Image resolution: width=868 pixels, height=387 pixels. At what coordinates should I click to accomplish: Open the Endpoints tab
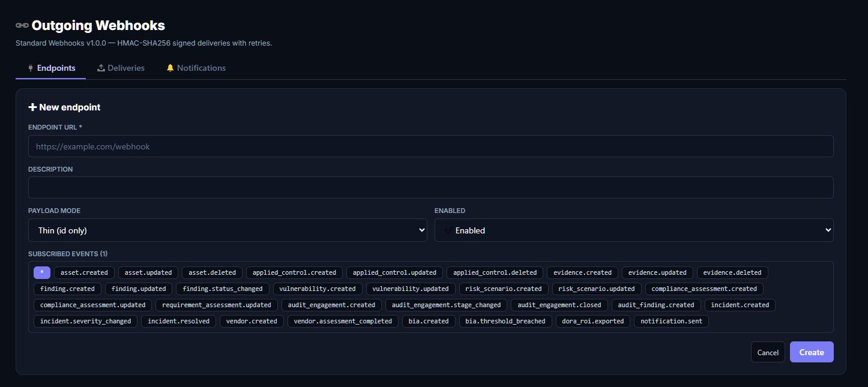pos(50,68)
